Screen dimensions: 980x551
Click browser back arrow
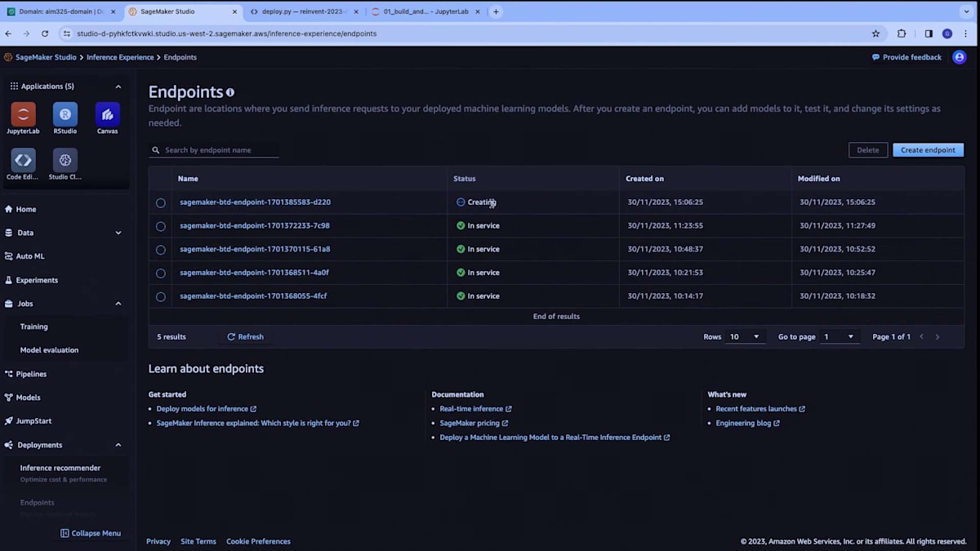pos(8,33)
